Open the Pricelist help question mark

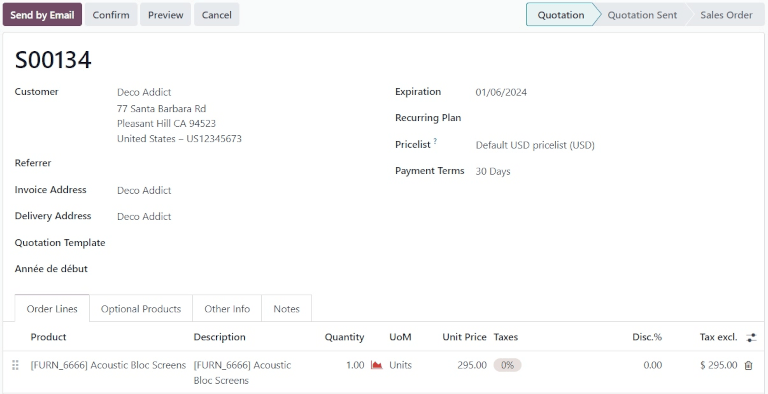coord(435,142)
